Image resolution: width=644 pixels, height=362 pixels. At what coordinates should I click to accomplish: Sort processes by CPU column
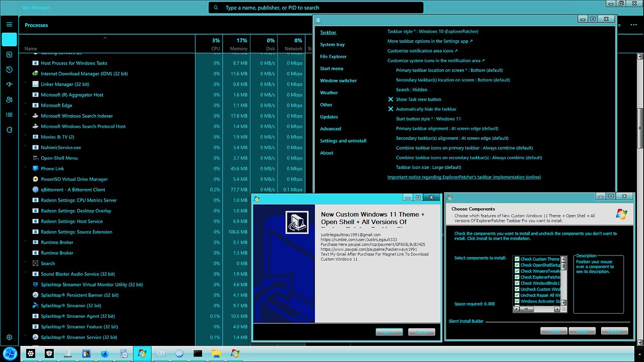(x=209, y=44)
